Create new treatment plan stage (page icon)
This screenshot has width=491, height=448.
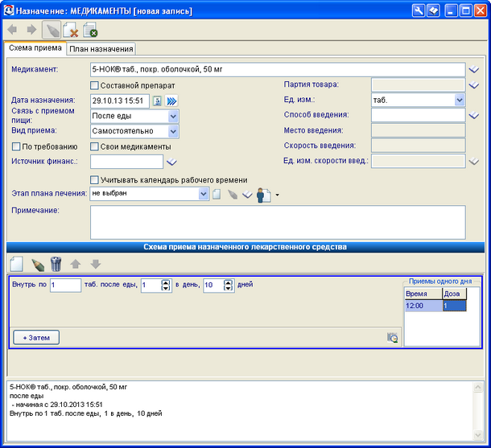pyautogui.click(x=217, y=195)
